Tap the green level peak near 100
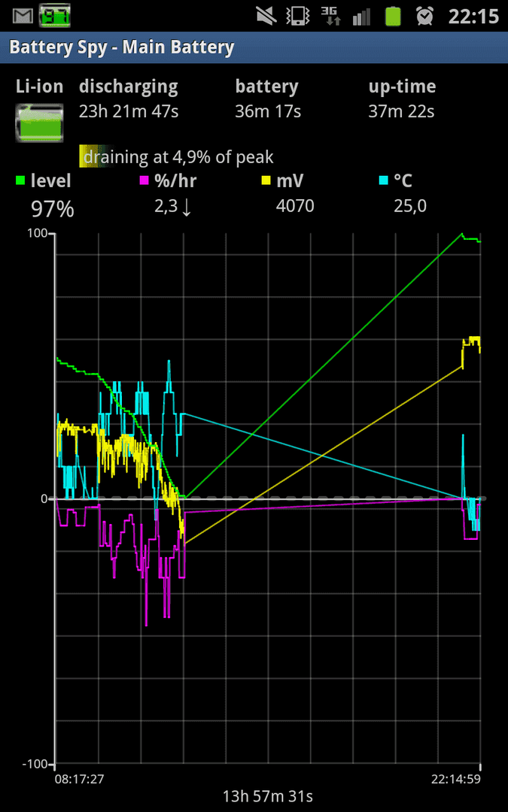The width and height of the screenshot is (508, 812). [x=462, y=235]
